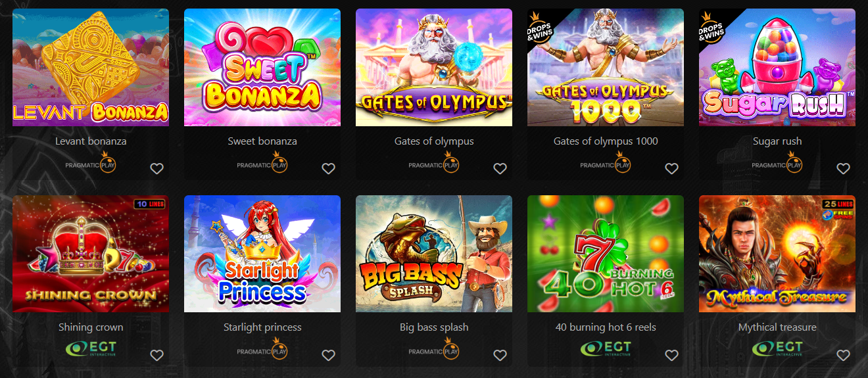This screenshot has height=378, width=868.
Task: Click Starlight princess title text
Action: [262, 327]
